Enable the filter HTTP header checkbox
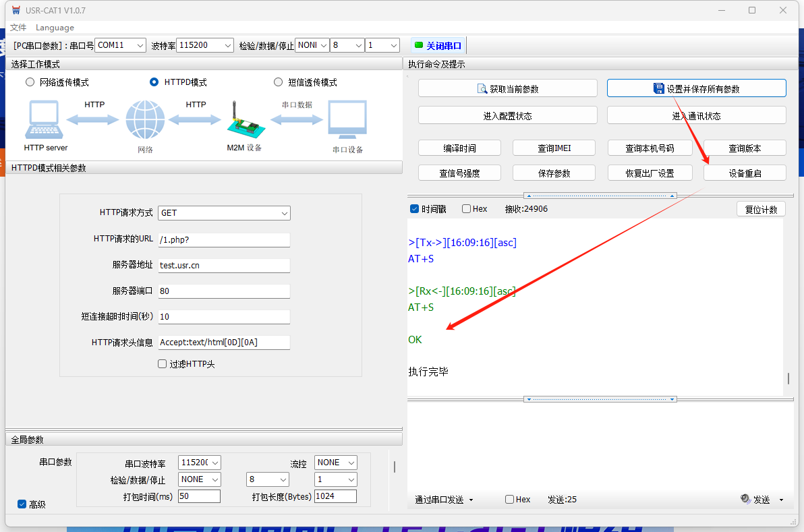This screenshot has height=532, width=804. point(162,364)
